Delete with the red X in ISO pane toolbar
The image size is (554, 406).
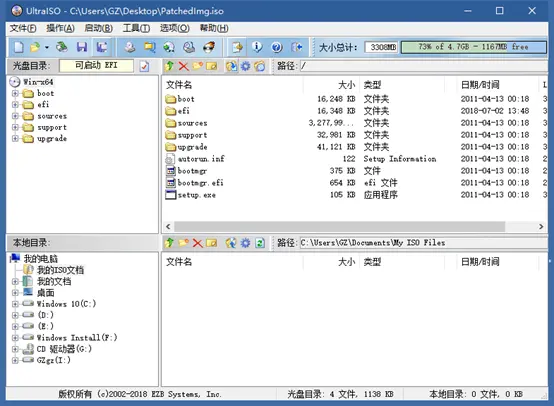click(x=183, y=66)
